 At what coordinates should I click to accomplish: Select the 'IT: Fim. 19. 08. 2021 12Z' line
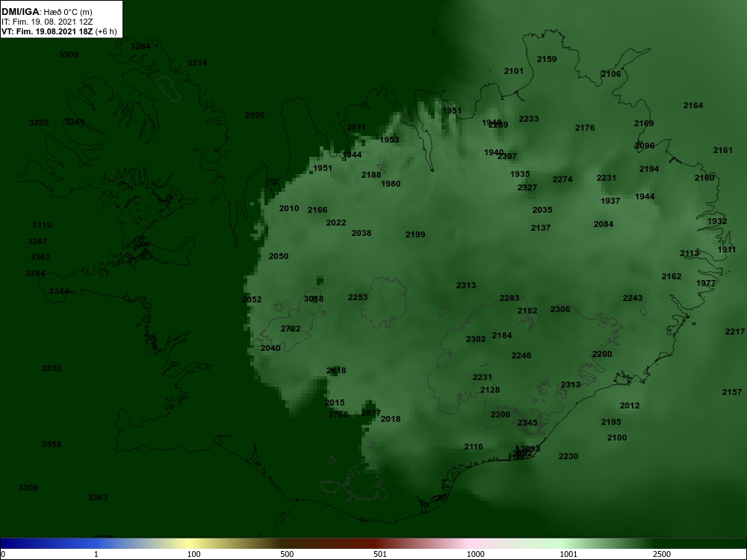(46, 22)
